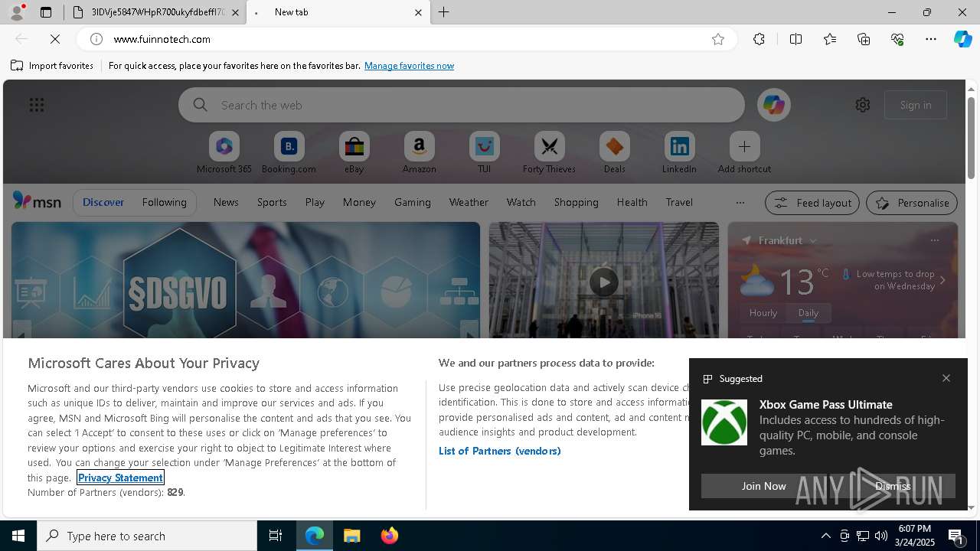980x551 pixels.
Task: Open Edge Settings and more menu
Action: point(931,39)
